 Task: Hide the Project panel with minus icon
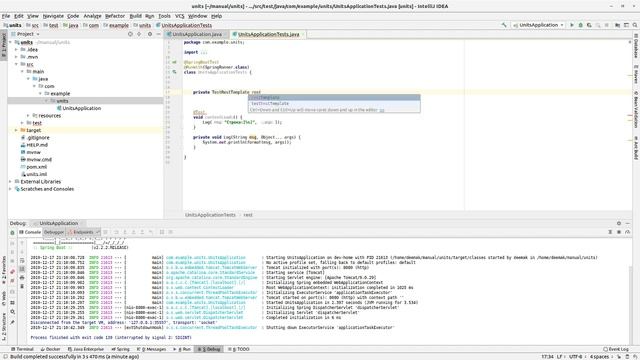click(x=158, y=34)
